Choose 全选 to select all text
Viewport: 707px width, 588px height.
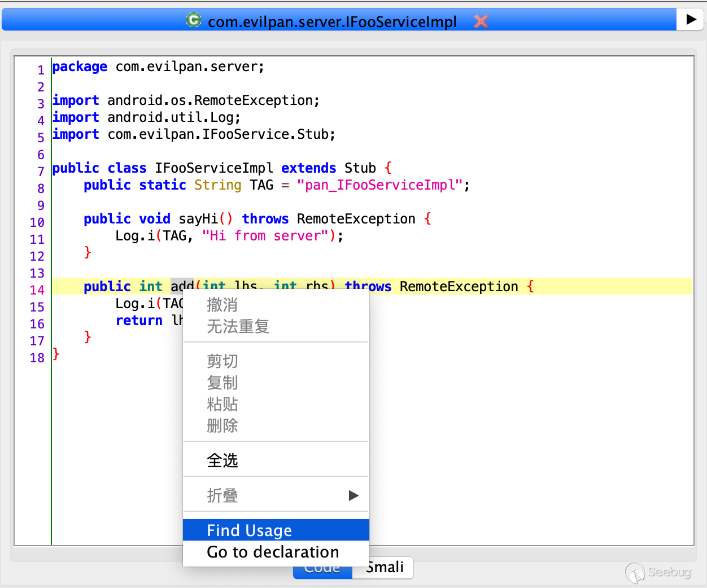[x=222, y=460]
